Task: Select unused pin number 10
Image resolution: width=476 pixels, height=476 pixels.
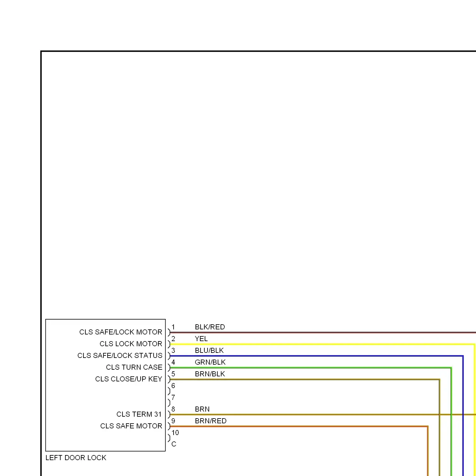Action: 175,433
